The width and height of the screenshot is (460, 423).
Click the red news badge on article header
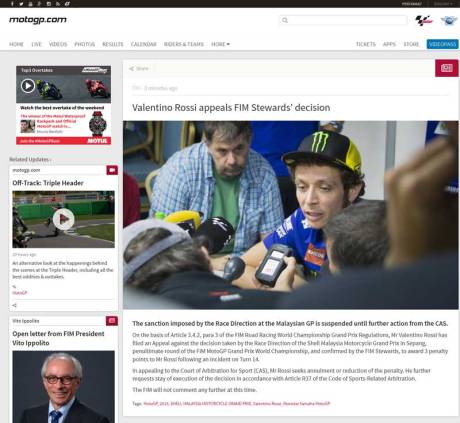point(447,68)
